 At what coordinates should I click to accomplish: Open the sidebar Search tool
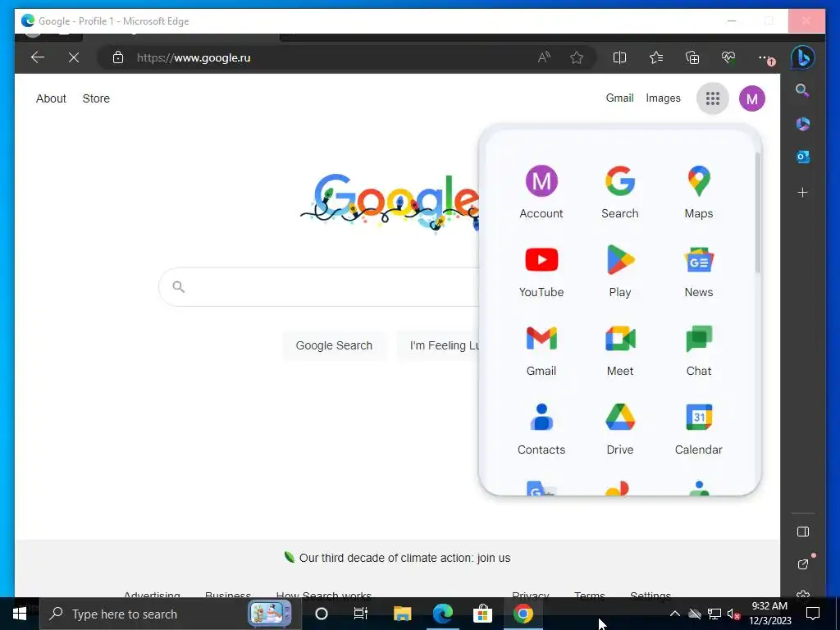802,90
